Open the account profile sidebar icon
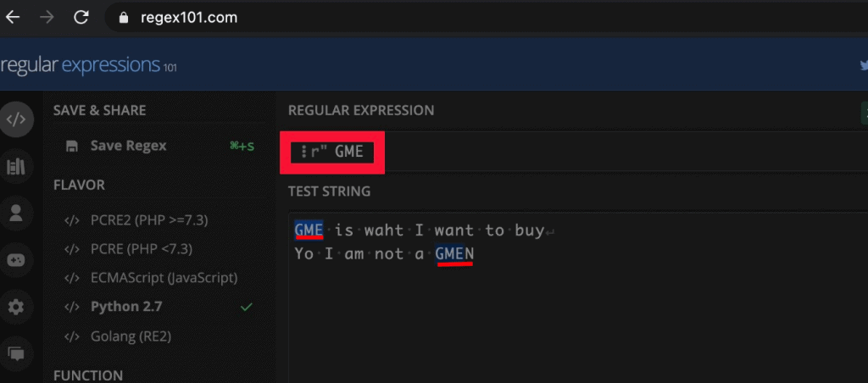868x383 pixels. [15, 213]
